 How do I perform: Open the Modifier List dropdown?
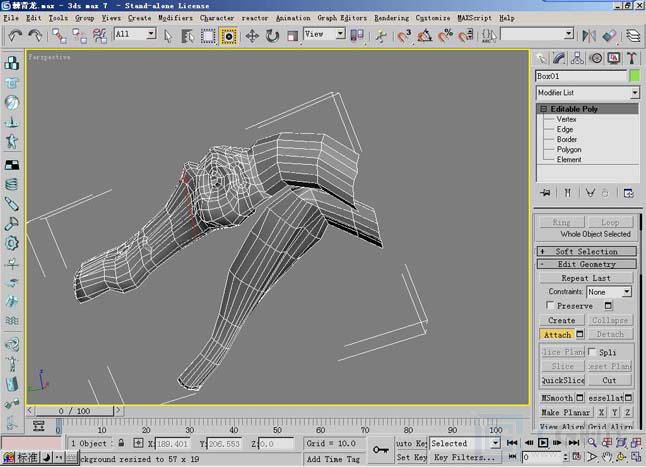[x=634, y=93]
